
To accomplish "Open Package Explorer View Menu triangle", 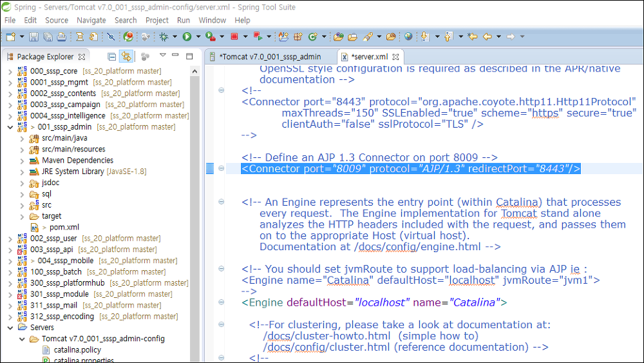I will (x=163, y=55).
